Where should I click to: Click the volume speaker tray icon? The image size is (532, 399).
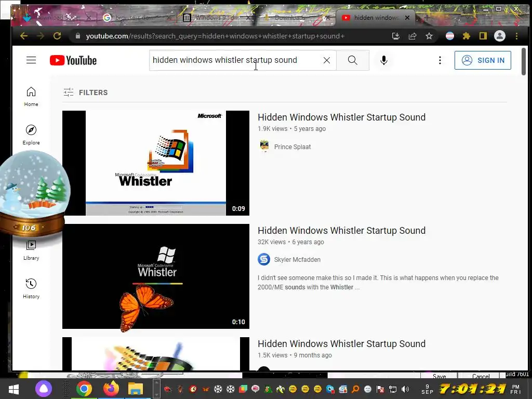405,389
